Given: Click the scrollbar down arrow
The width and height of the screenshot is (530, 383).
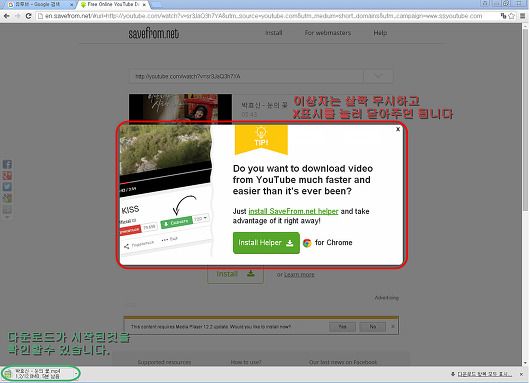Looking at the screenshot, I should (x=525, y=363).
